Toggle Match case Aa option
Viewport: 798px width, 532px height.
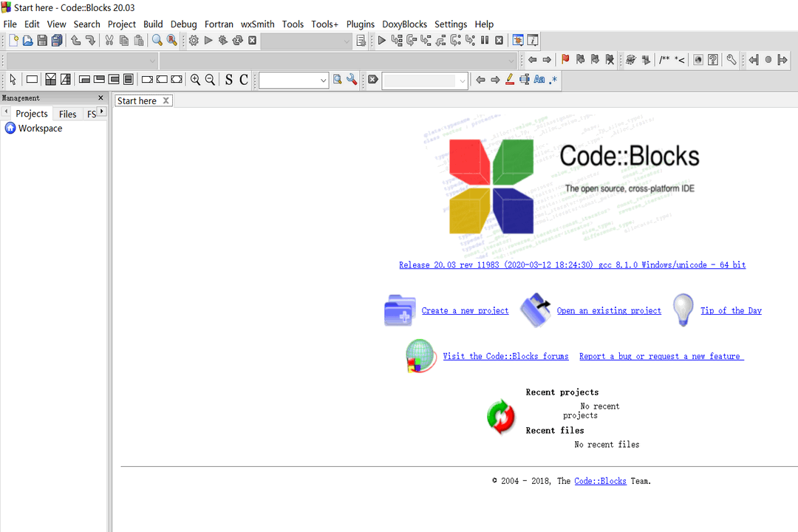pyautogui.click(x=539, y=79)
